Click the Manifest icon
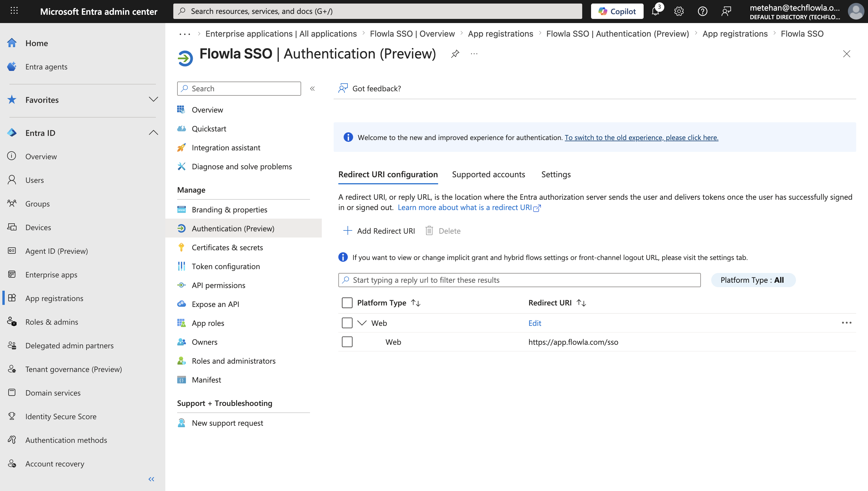The width and height of the screenshot is (868, 491). pyautogui.click(x=181, y=379)
